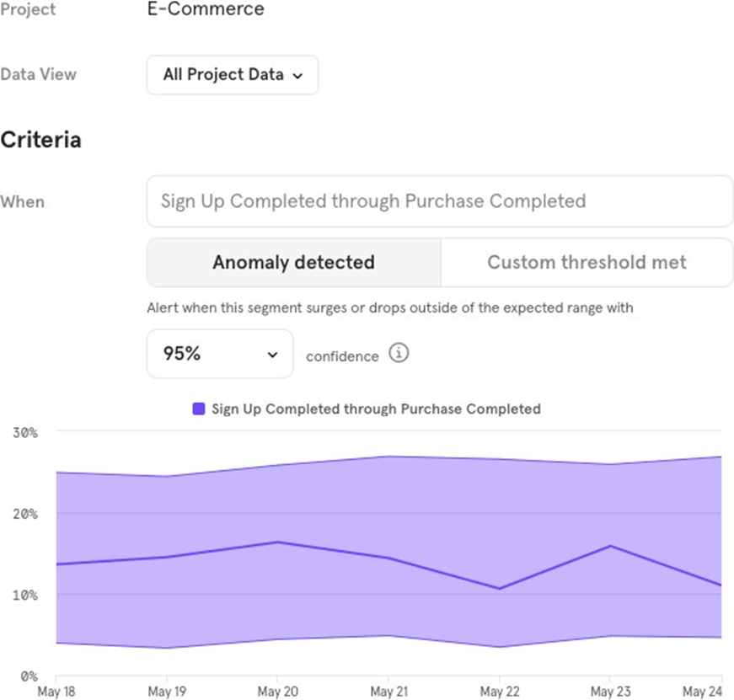The image size is (734, 700).
Task: Click the May 20 axis label
Action: [277, 692]
